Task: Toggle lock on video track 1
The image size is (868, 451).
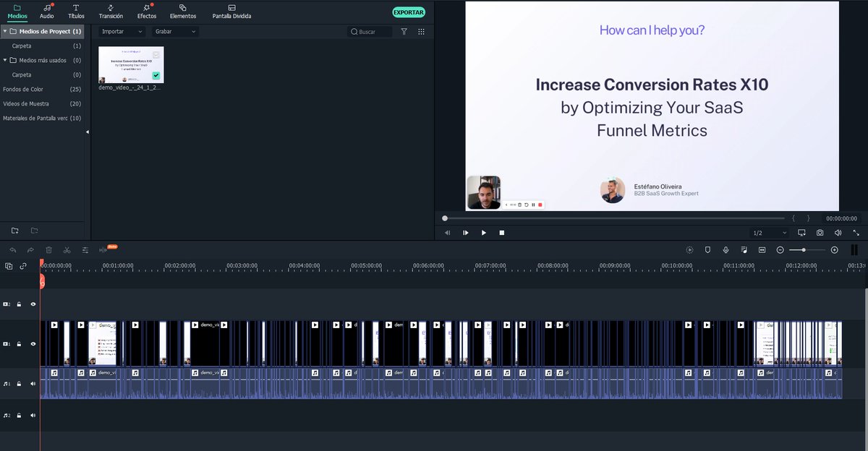Action: [x=19, y=344]
